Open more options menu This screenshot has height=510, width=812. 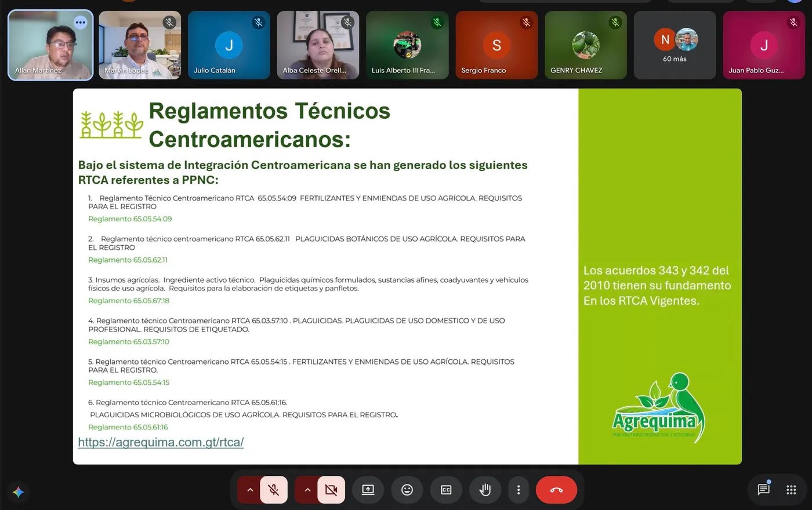coord(519,490)
